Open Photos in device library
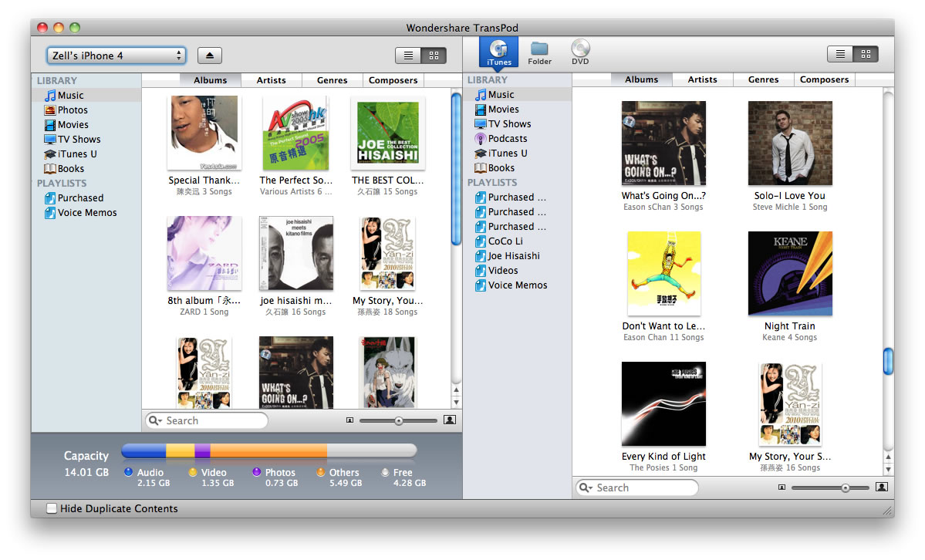 pyautogui.click(x=86, y=110)
